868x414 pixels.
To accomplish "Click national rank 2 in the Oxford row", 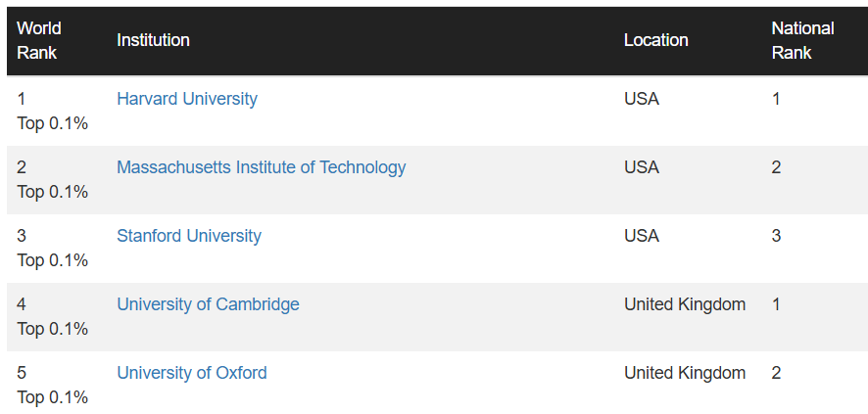I will (777, 373).
